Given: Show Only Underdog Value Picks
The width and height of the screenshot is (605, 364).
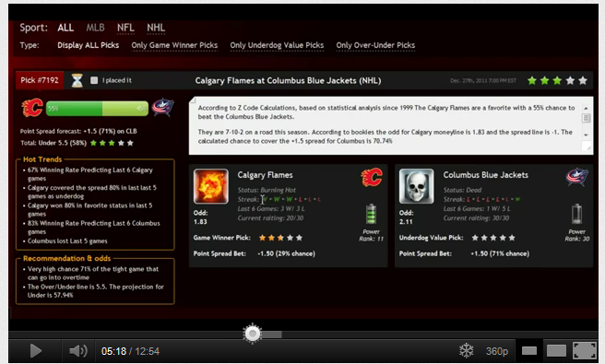Looking at the screenshot, I should [277, 45].
